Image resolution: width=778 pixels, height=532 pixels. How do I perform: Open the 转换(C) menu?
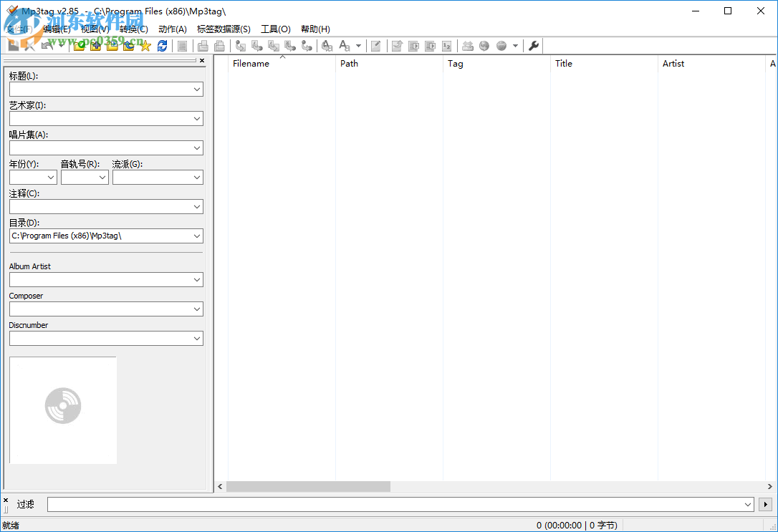pos(134,29)
